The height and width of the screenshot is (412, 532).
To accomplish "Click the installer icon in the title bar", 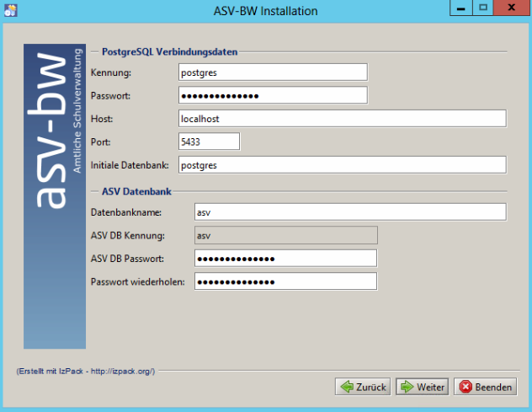I will (11, 10).
